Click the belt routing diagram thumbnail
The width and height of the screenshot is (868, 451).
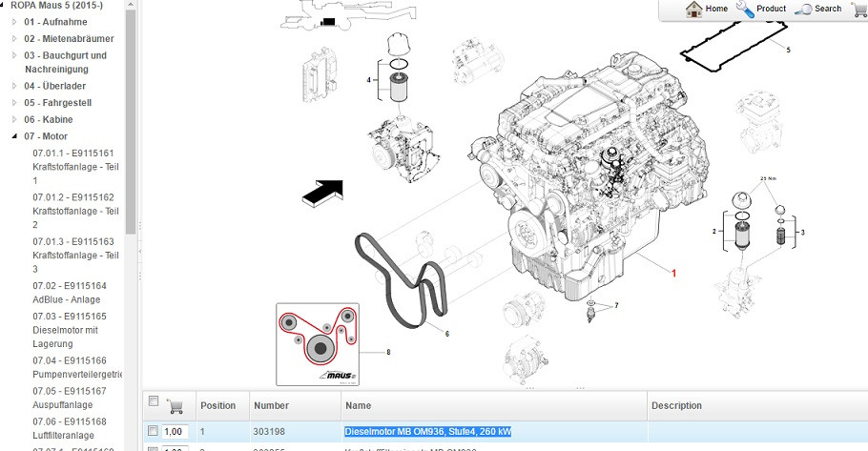coord(318,344)
